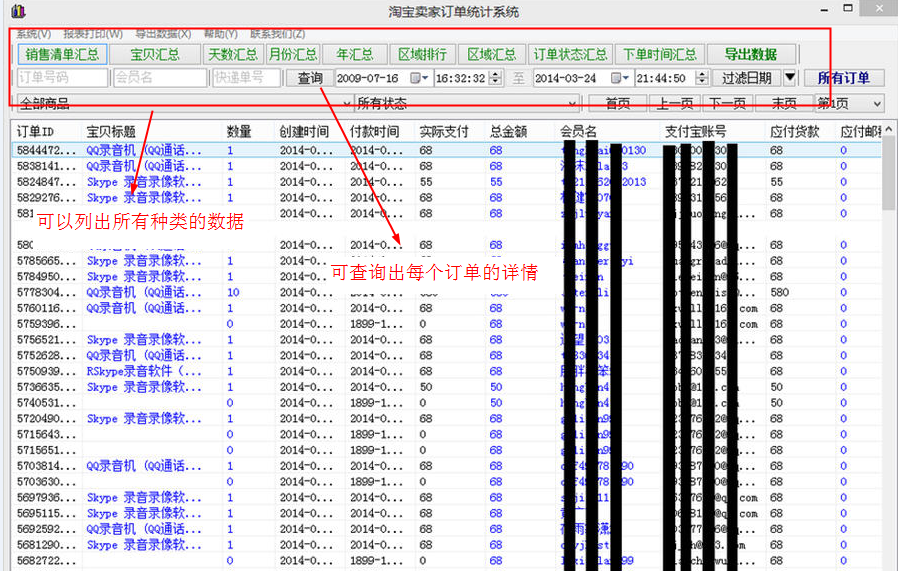Image resolution: width=898 pixels, height=571 pixels.
Task: Focus the 快递单号 input field
Action: click(246, 77)
